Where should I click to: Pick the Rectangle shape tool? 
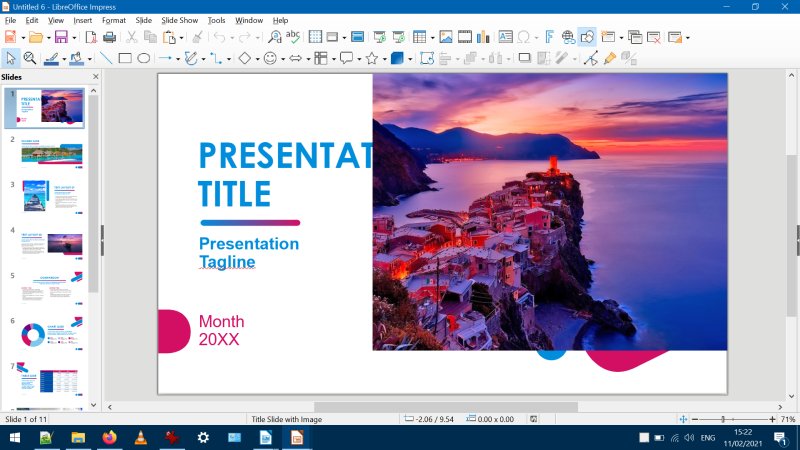point(125,58)
